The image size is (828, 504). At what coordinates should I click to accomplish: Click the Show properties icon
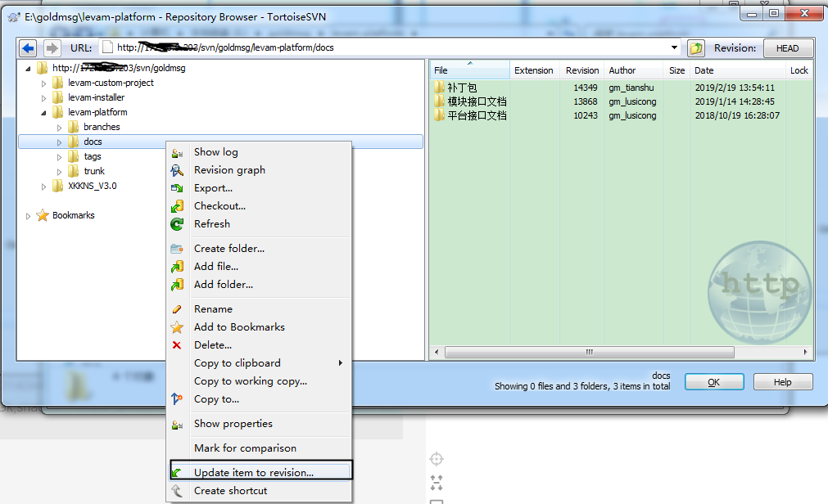177,425
